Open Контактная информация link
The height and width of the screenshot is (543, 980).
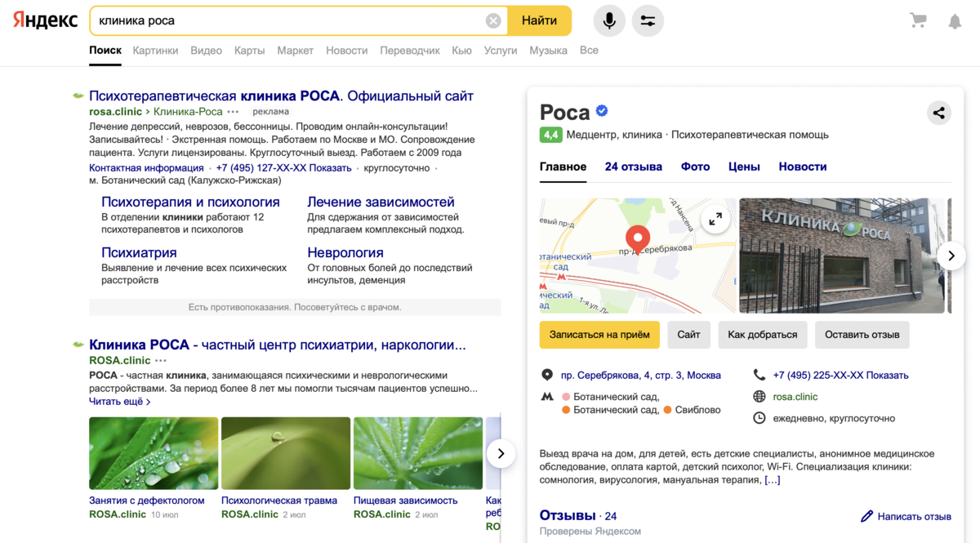[x=146, y=168]
